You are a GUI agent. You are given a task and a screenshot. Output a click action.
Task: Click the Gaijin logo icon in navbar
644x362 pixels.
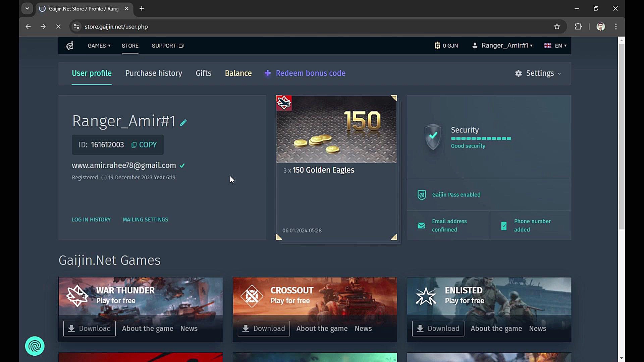(x=70, y=46)
